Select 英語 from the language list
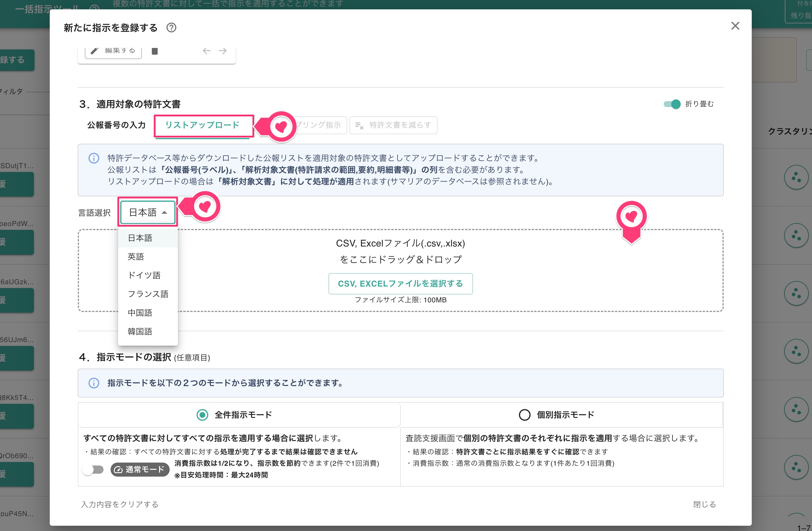 136,256
